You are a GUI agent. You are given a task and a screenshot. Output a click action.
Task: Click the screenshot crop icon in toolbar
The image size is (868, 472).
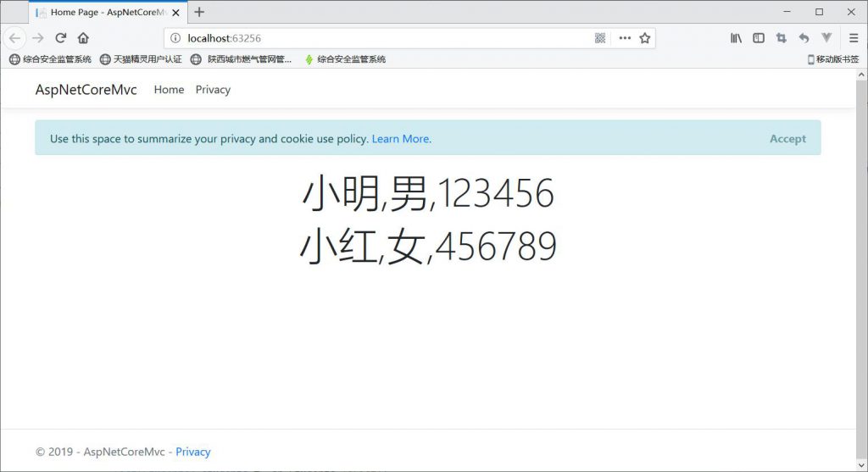coord(782,38)
